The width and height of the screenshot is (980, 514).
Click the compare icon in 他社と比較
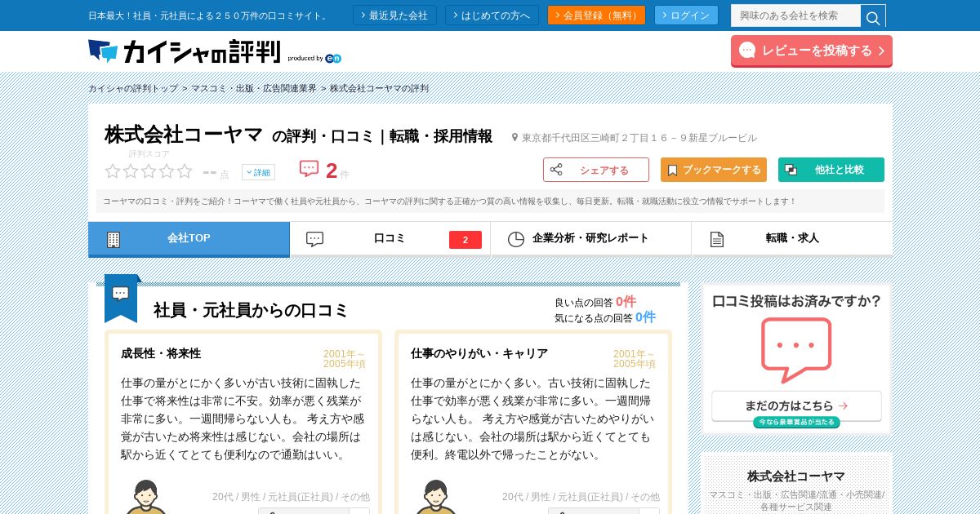[x=791, y=170]
